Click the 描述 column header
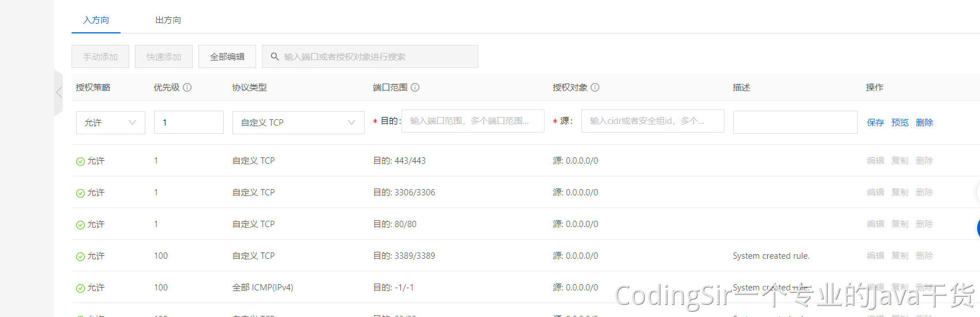 click(x=741, y=88)
